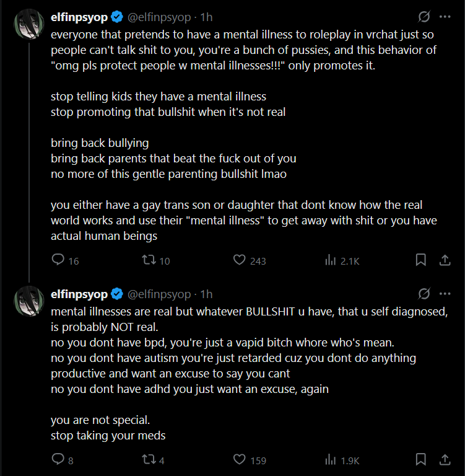Image resolution: width=465 pixels, height=476 pixels.
Task: Bookmark the second post
Action: click(x=420, y=460)
